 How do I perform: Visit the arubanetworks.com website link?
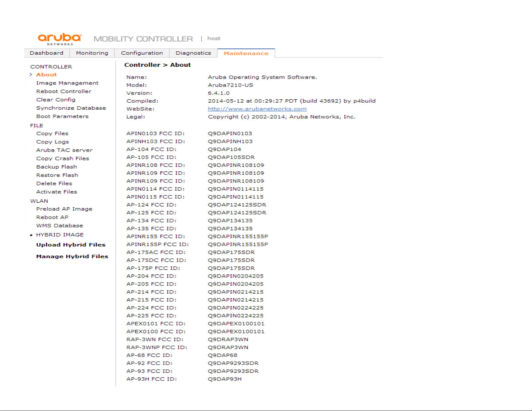257,109
